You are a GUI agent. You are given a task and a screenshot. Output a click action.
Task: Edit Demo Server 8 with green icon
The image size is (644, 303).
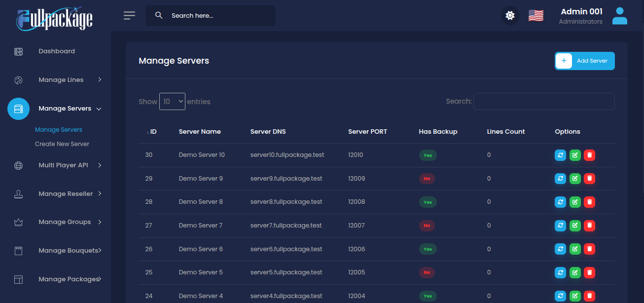pyautogui.click(x=575, y=202)
